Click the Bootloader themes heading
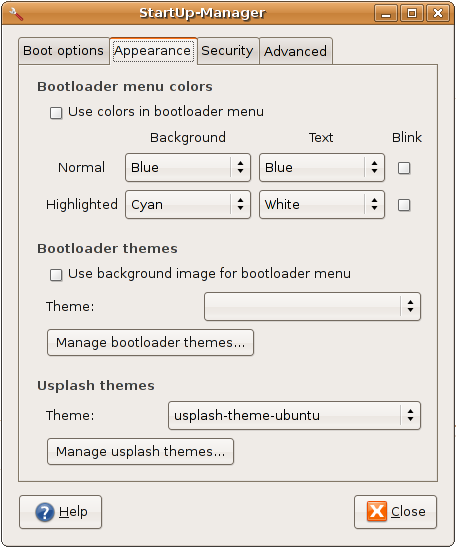Screen dimensions: 456x548 pos(107,248)
